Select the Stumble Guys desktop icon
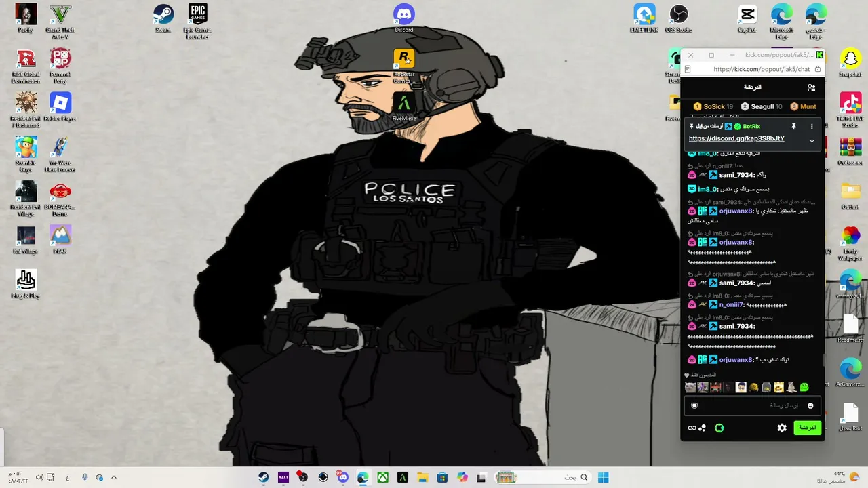Image resolution: width=868 pixels, height=488 pixels. 26,155
